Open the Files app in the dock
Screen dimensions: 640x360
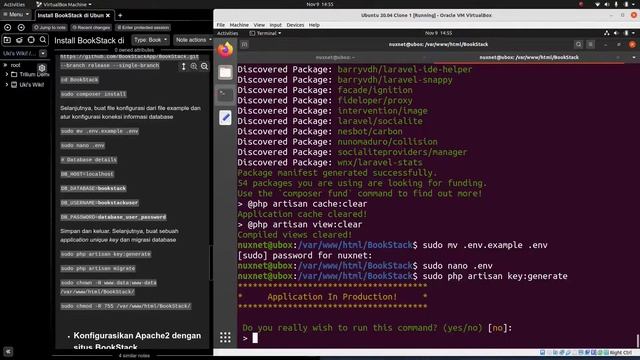pos(225,73)
